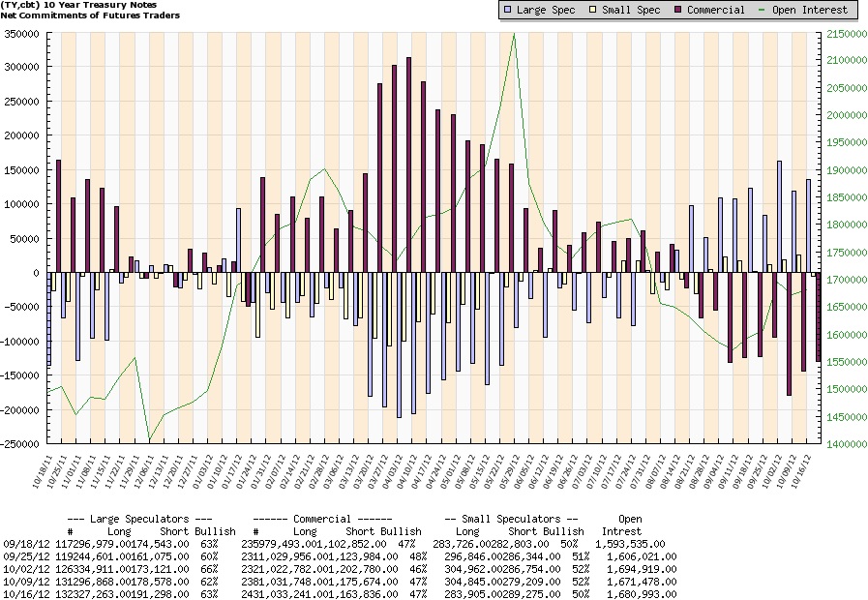This screenshot has height=600, width=868.
Task: Click the 60% Large Speculators bullish value
Action: pos(209,556)
